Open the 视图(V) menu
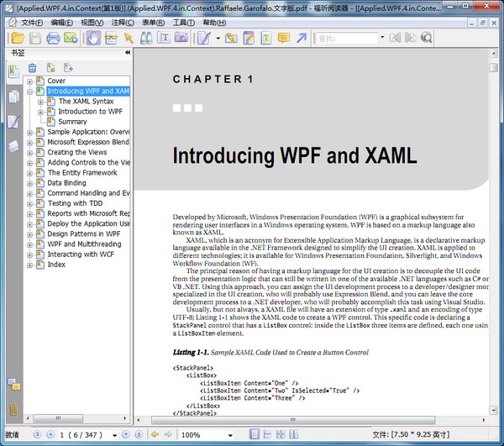Image resolution: width=504 pixels, height=446 pixels. click(92, 23)
